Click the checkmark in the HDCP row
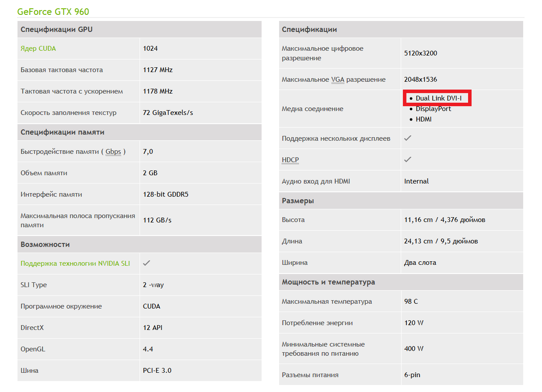 point(408,160)
